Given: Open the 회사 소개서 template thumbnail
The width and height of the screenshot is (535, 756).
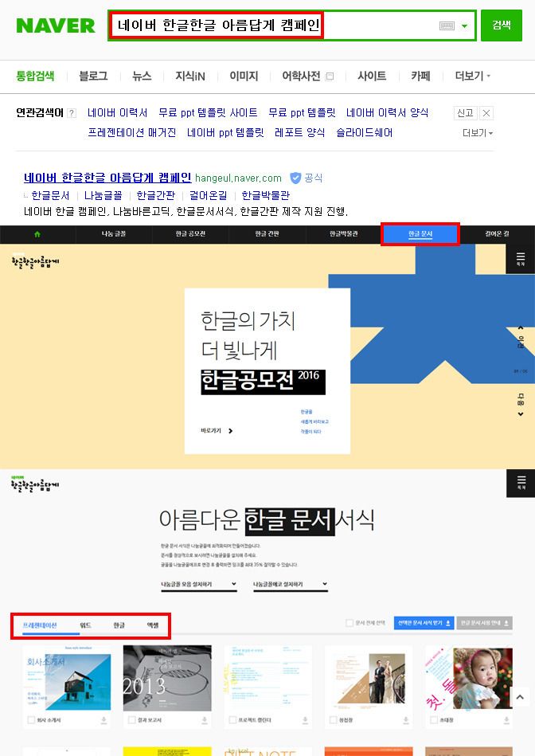Looking at the screenshot, I should click(x=67, y=679).
